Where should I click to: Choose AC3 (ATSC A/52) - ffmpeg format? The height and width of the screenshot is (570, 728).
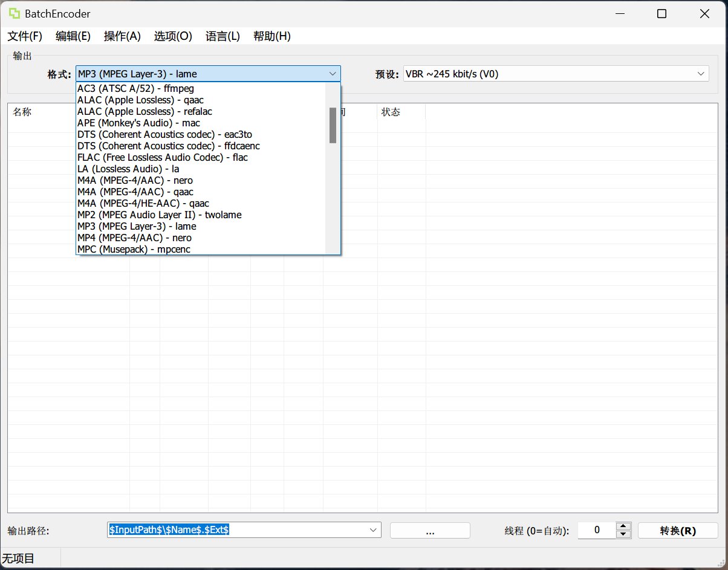[201, 89]
